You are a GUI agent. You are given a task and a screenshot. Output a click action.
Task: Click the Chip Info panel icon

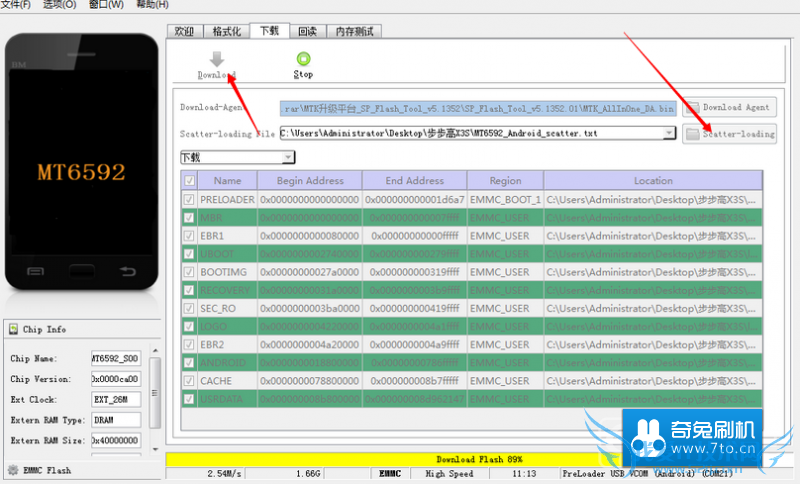click(11, 329)
